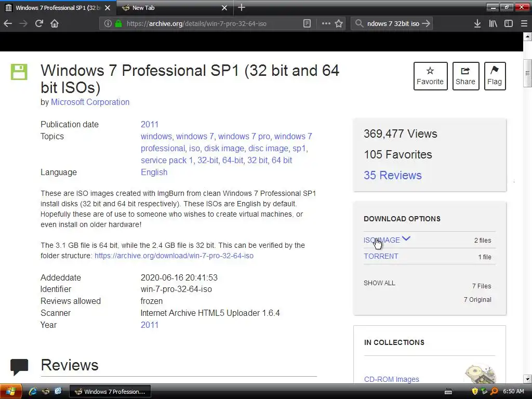Open the service pack 1 topic link
This screenshot has height=399, width=532.
click(167, 160)
